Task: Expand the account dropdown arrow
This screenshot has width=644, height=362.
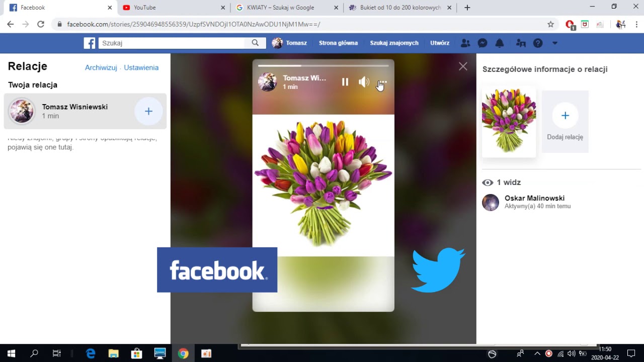Action: pyautogui.click(x=555, y=43)
